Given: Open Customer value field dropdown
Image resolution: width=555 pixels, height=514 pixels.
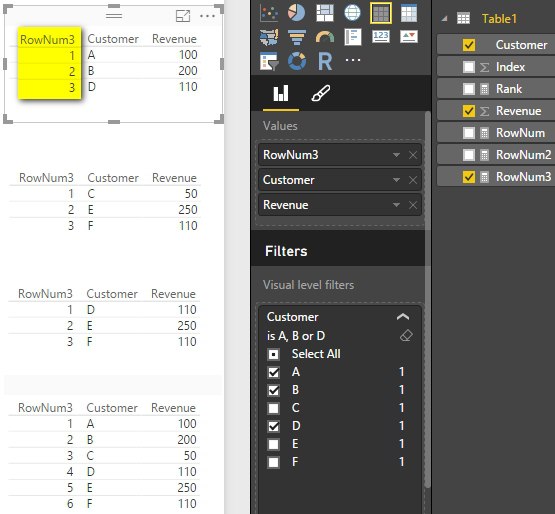Looking at the screenshot, I should coord(396,180).
